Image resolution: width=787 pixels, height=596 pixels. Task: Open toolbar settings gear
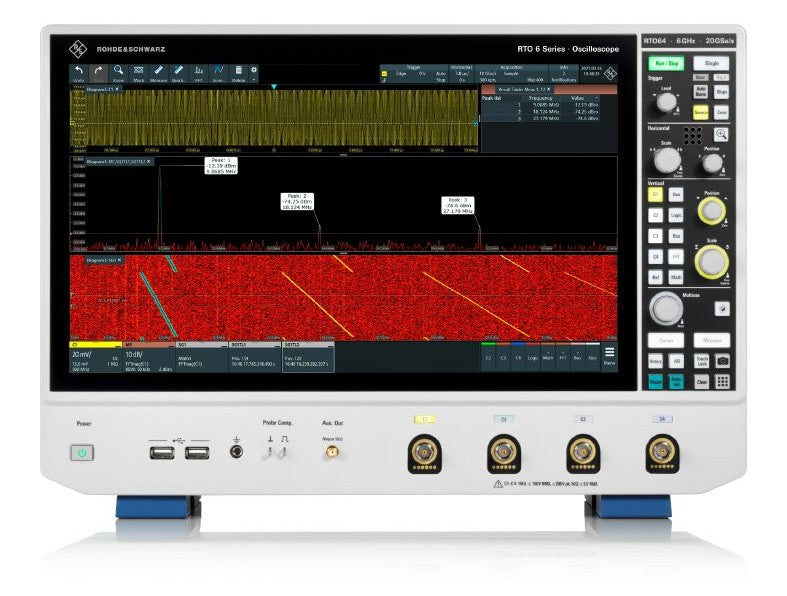[254, 70]
